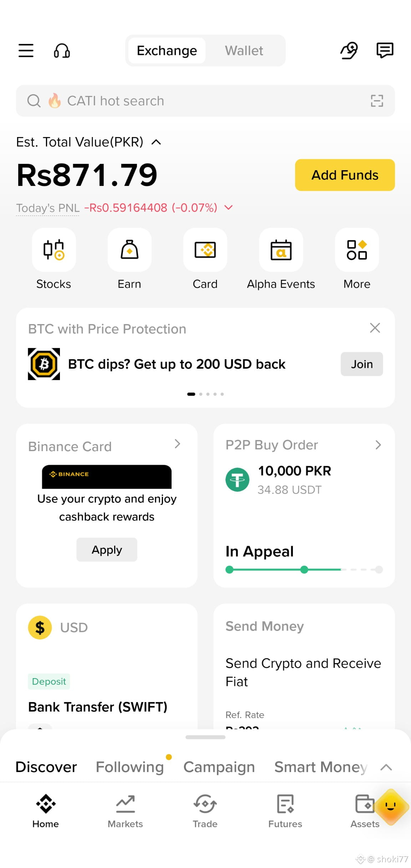Open the Earn shortcut icon
The image size is (411, 868).
130,250
